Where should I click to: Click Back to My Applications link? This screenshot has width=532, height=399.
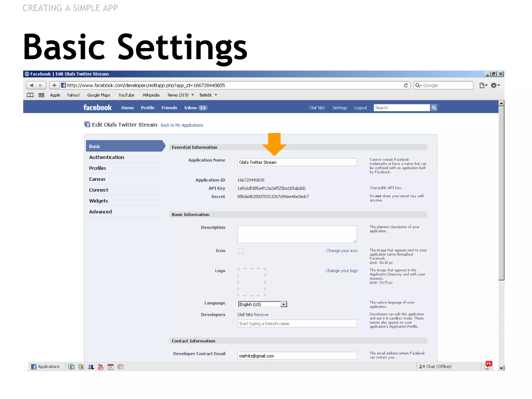click(182, 125)
